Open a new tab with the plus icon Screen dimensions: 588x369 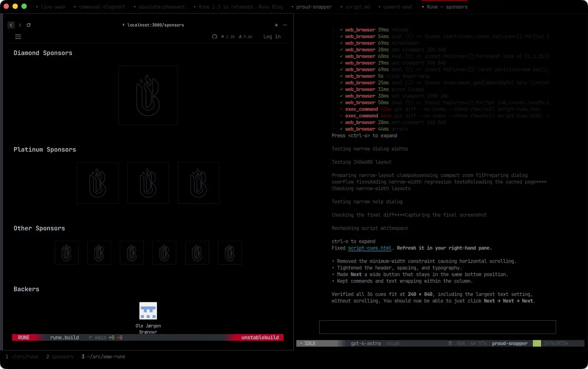[x=276, y=25]
